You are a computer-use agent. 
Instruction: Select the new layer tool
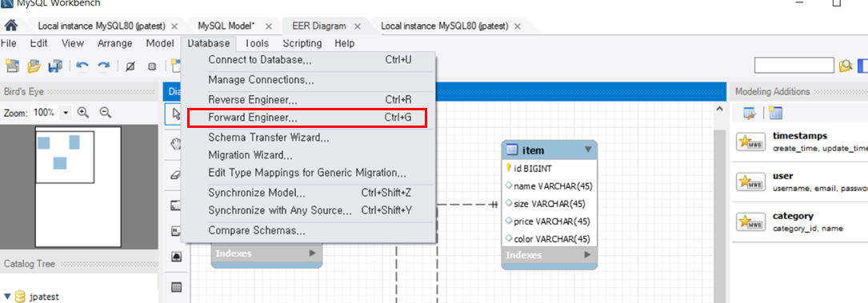coord(176,205)
